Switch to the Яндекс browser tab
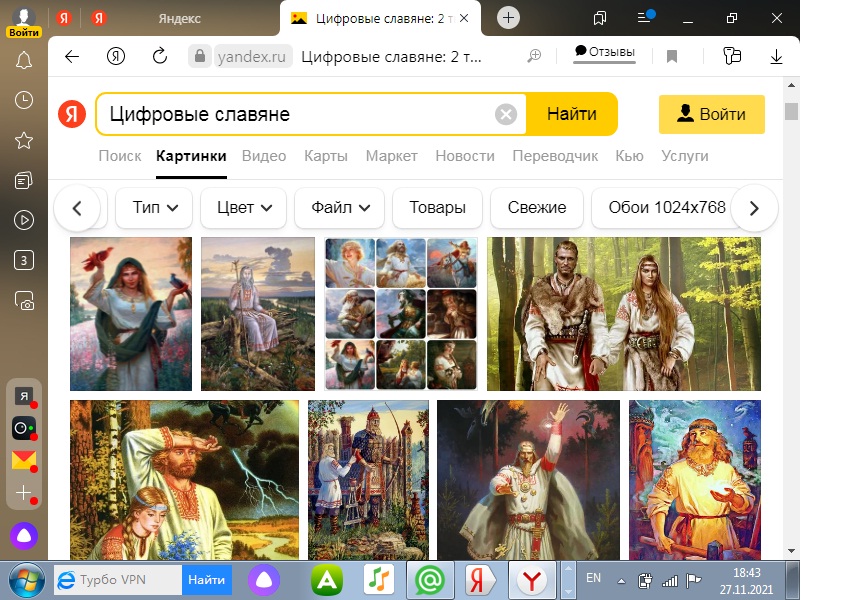The width and height of the screenshot is (845, 600). 180,18
